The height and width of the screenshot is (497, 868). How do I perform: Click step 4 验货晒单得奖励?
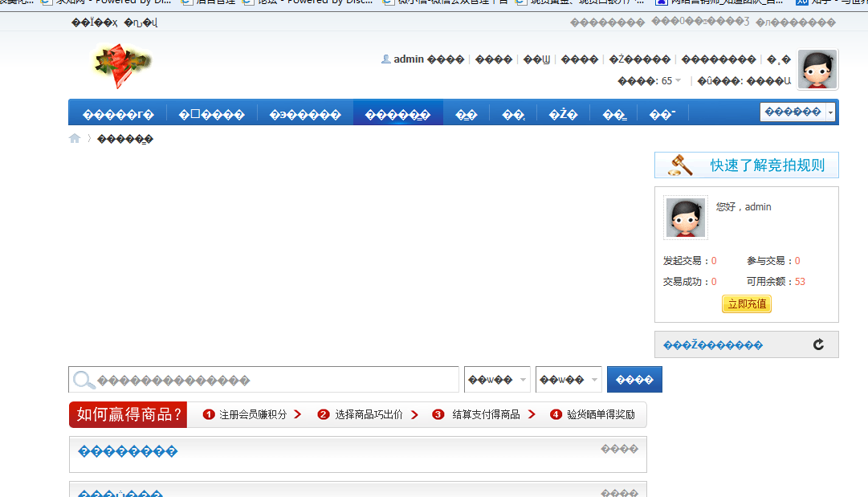[593, 414]
